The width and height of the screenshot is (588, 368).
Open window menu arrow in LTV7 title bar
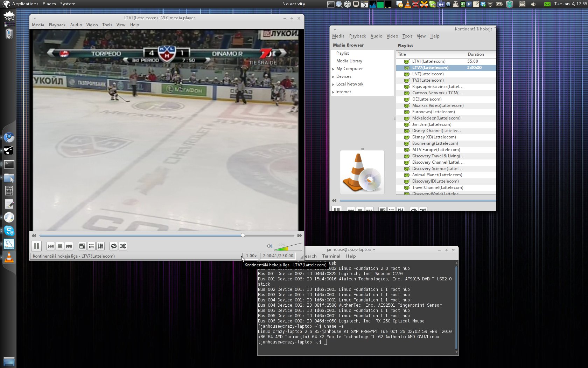[x=35, y=18]
